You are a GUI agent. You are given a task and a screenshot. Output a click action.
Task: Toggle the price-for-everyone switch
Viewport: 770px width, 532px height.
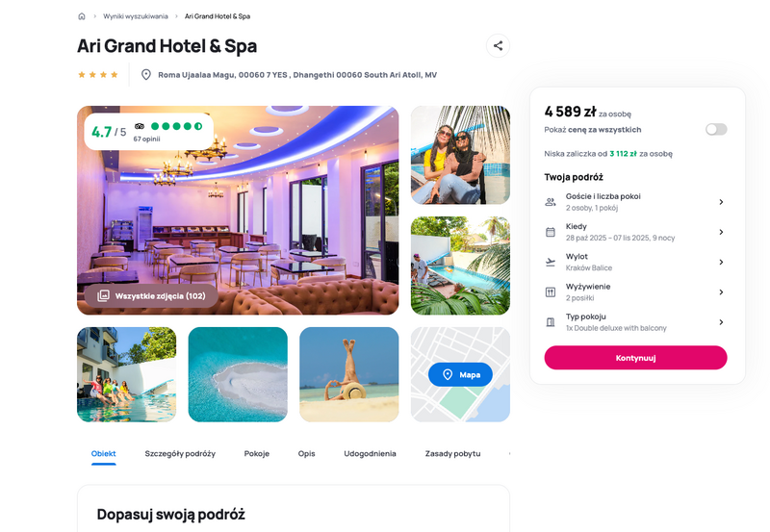click(716, 129)
